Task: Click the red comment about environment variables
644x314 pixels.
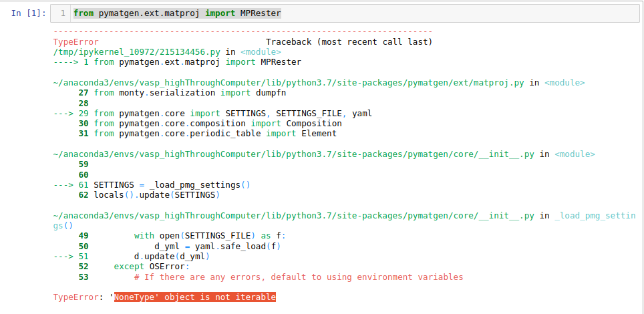Action: pyautogui.click(x=299, y=277)
